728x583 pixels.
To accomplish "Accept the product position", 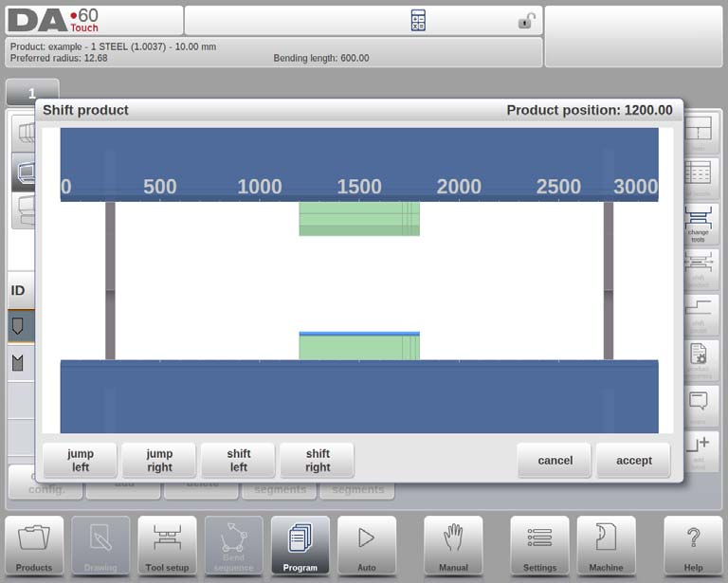I will coord(634,460).
